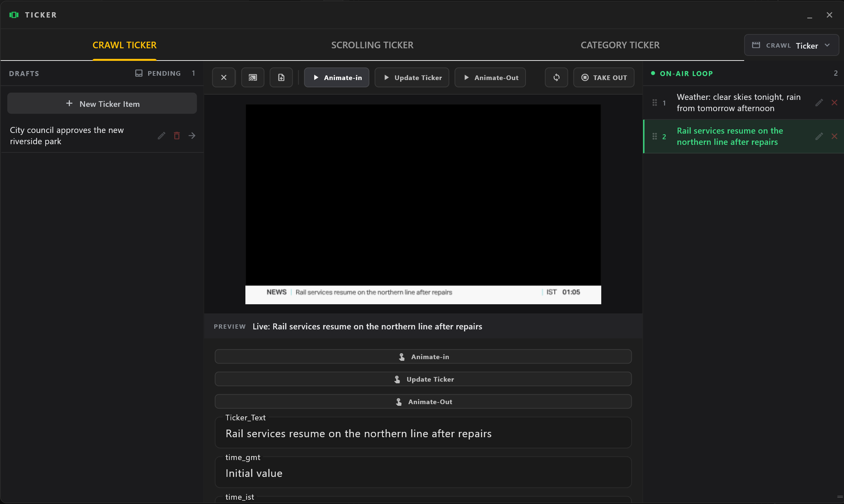The image size is (844, 504).
Task: Switch to the Category Ticker tab
Action: 620,45
